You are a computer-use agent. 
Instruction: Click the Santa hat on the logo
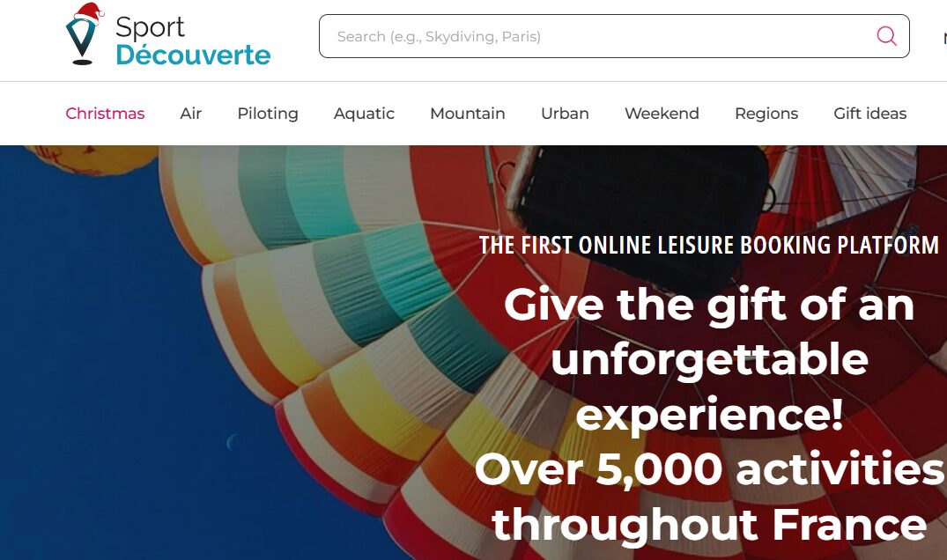pyautogui.click(x=88, y=13)
